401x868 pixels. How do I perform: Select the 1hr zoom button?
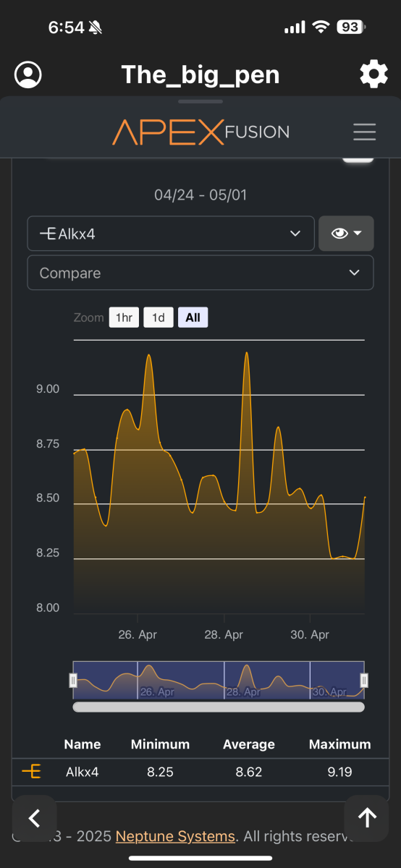pyautogui.click(x=124, y=318)
